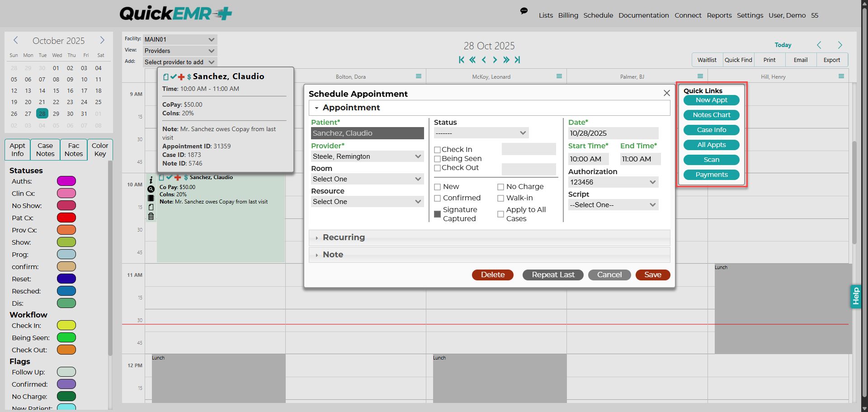Viewport: 868px width, 412px height.
Task: Open the Billing menu
Action: coord(568,15)
